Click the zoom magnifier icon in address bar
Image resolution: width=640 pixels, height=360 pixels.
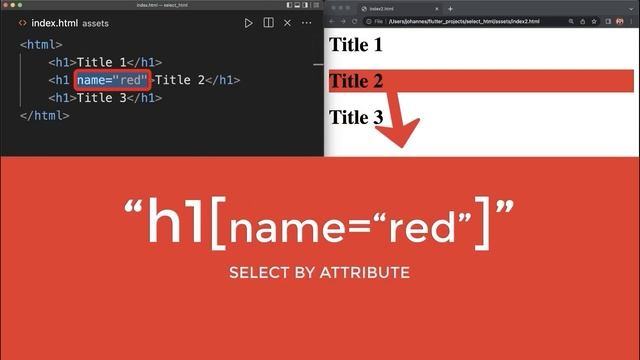tap(571, 21)
